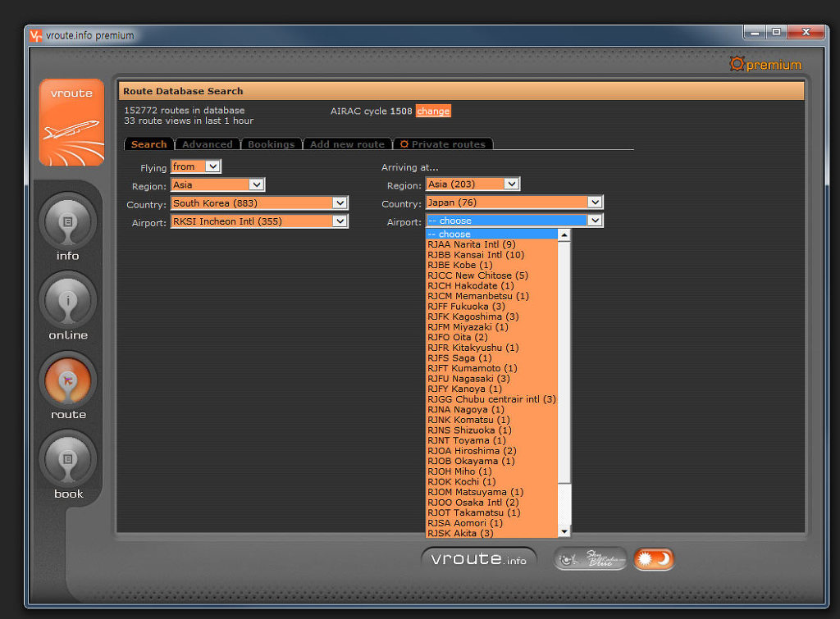
Task: Switch to the Advanced tab
Action: pos(207,144)
